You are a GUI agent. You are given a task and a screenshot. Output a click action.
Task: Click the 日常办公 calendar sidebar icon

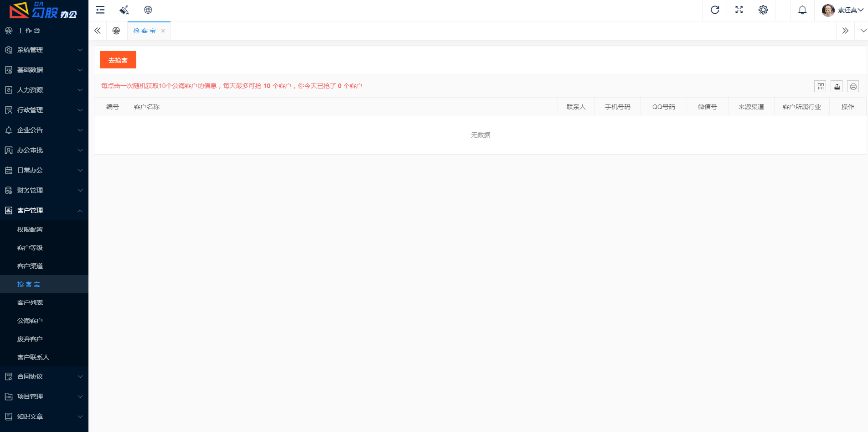tap(9, 170)
